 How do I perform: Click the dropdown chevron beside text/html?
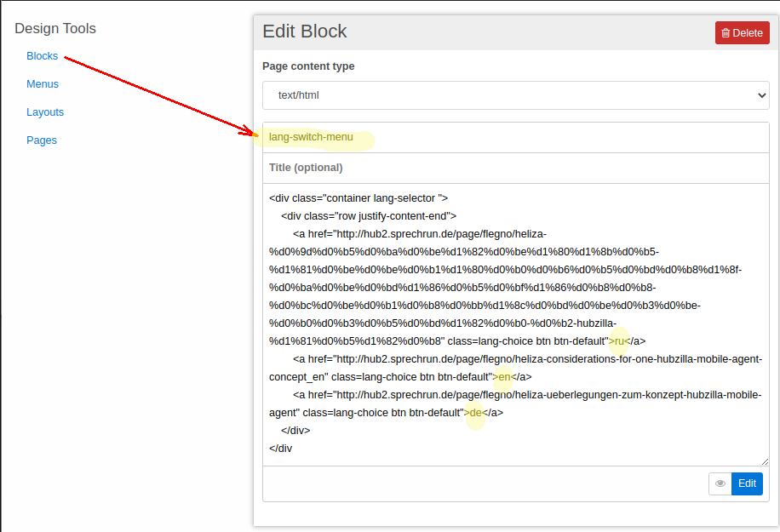coord(762,95)
